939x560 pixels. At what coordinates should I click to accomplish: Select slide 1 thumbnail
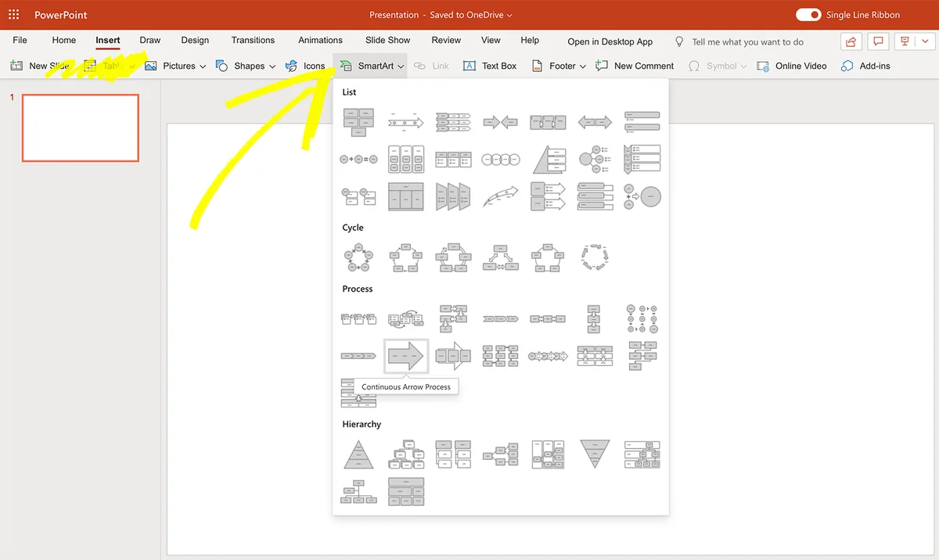(81, 127)
